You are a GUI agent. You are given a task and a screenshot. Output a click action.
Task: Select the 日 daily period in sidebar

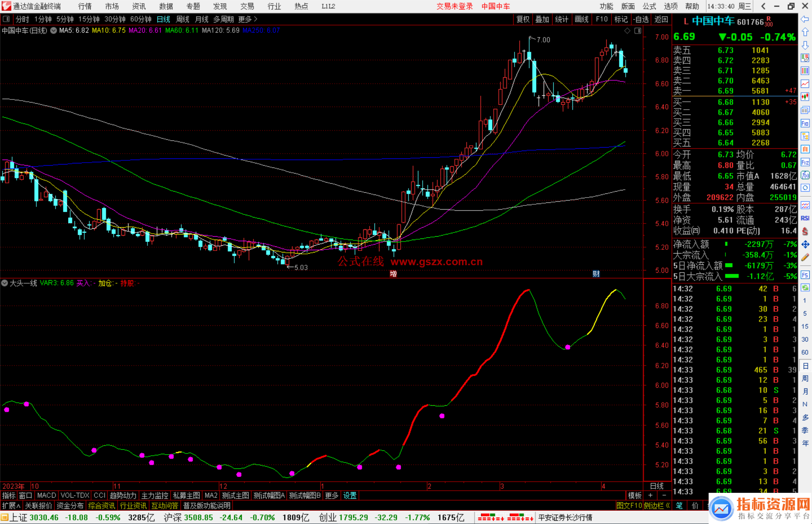click(805, 366)
